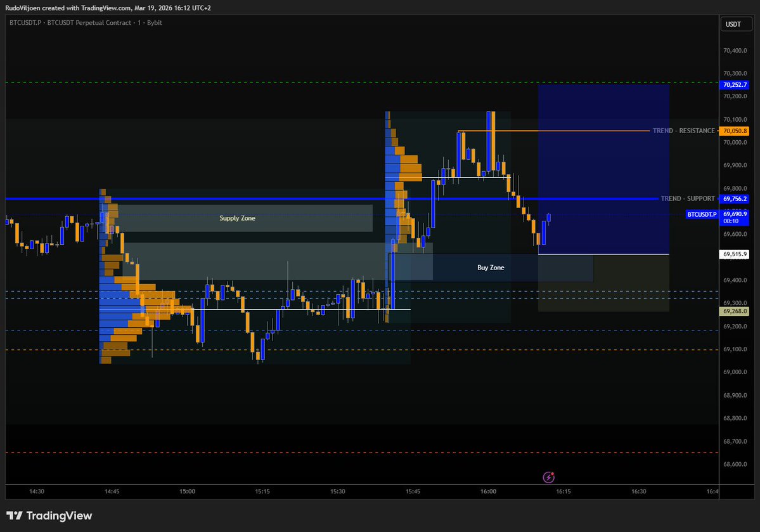Click the BTCUSDT.P price-axis symbol tag
Image resolution: width=760 pixels, height=532 pixels.
(702, 214)
